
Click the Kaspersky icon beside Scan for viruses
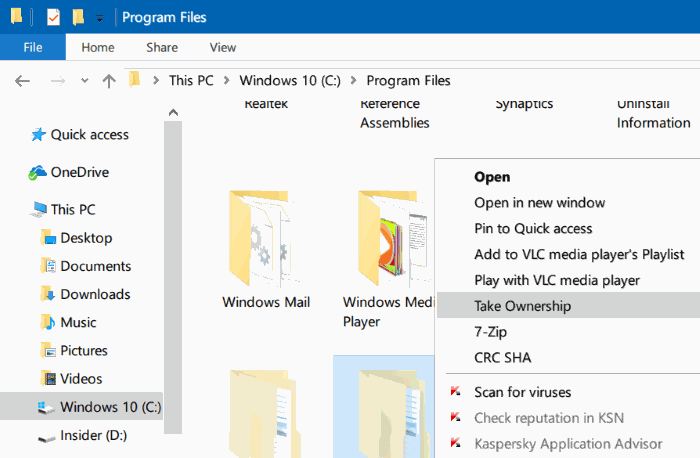pyautogui.click(x=455, y=391)
